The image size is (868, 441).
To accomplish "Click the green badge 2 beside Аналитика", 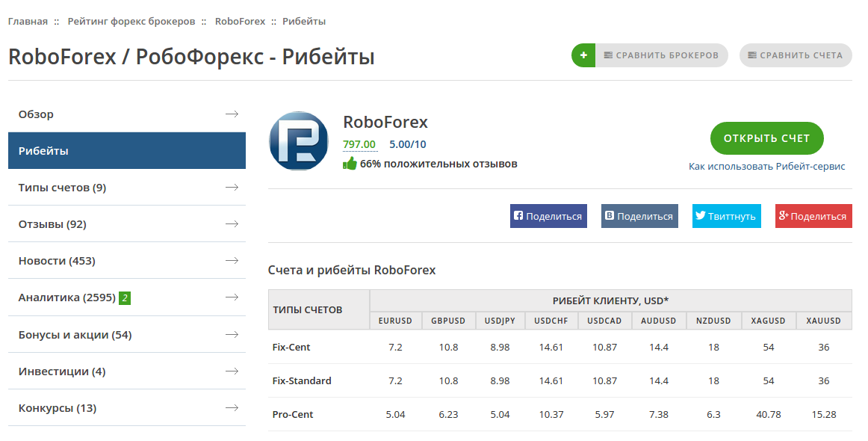I will coord(125,298).
